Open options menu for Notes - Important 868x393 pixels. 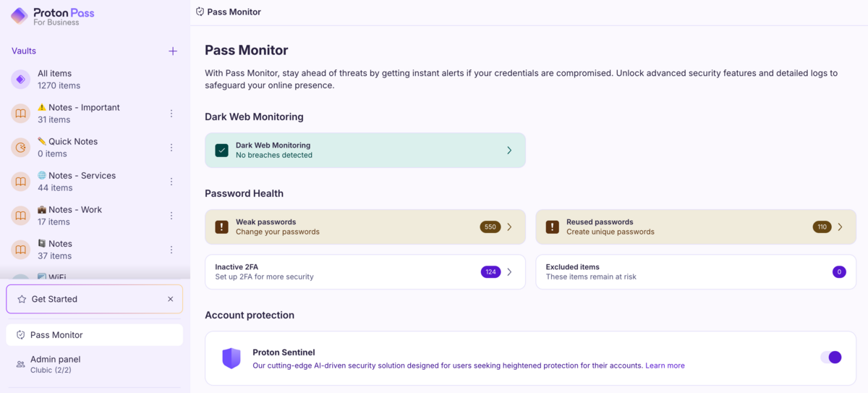coord(171,114)
